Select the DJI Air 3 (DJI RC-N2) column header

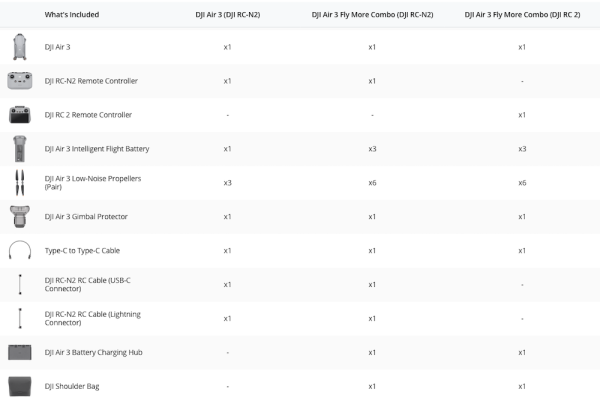(x=227, y=16)
